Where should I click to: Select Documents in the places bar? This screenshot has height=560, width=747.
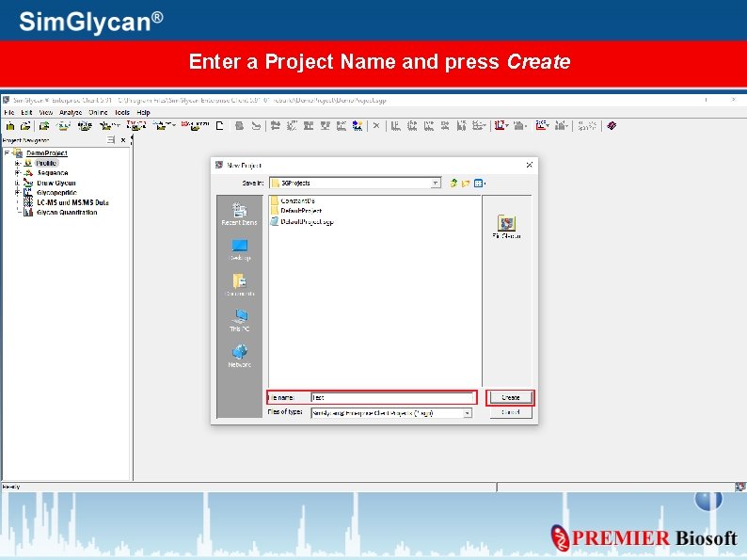(x=239, y=285)
